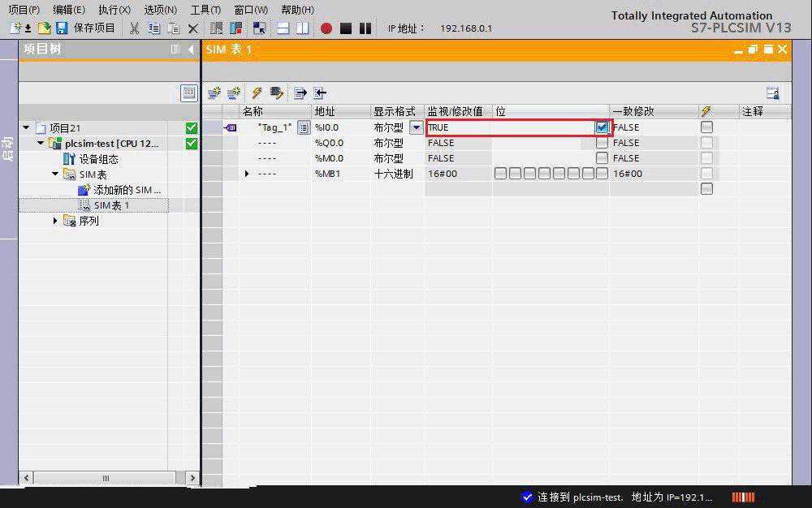Screen dimensions: 812x508
Task: Open display format dropdown for Tag_1 row
Action: tap(417, 127)
